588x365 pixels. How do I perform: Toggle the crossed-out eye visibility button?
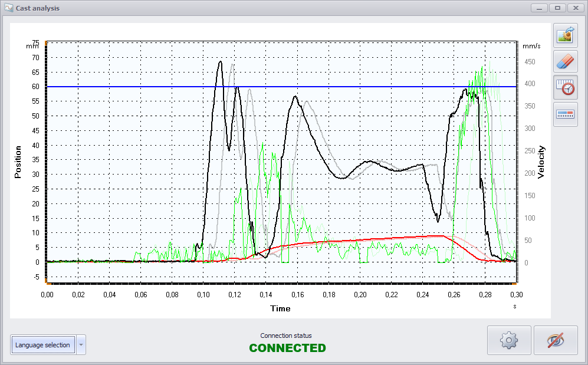(555, 340)
